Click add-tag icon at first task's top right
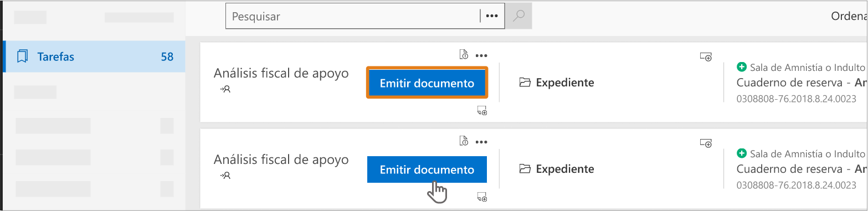 [706, 56]
